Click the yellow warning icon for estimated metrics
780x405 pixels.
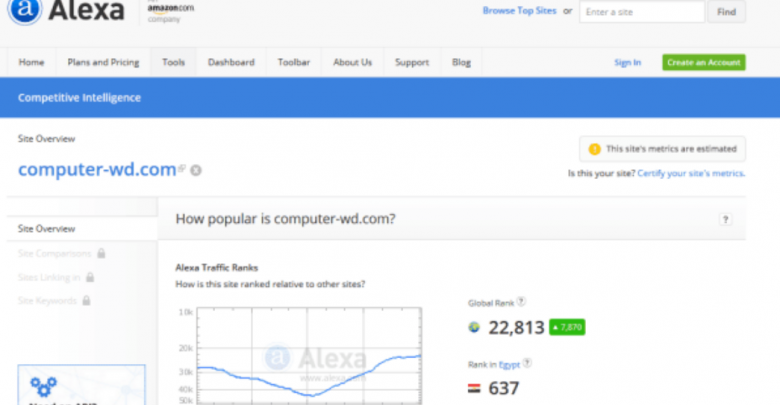[x=594, y=149]
